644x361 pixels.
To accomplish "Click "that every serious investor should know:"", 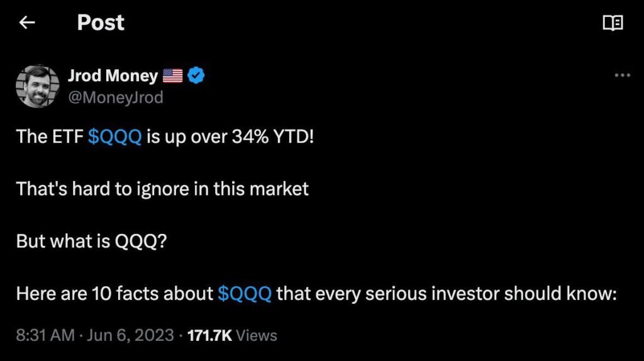I will 445,293.
